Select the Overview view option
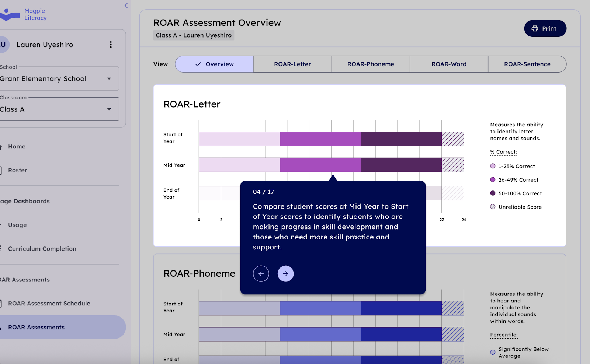Image resolution: width=590 pixels, height=364 pixels. pyautogui.click(x=214, y=64)
